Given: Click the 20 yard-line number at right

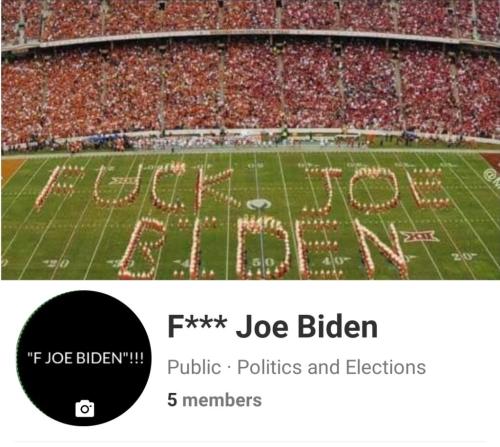Looking at the screenshot, I should [x=463, y=257].
